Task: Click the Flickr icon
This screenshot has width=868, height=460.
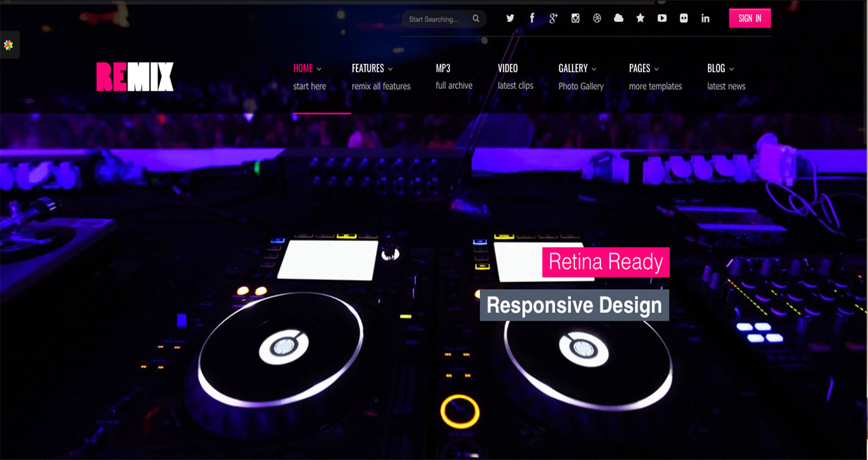Action: tap(684, 19)
